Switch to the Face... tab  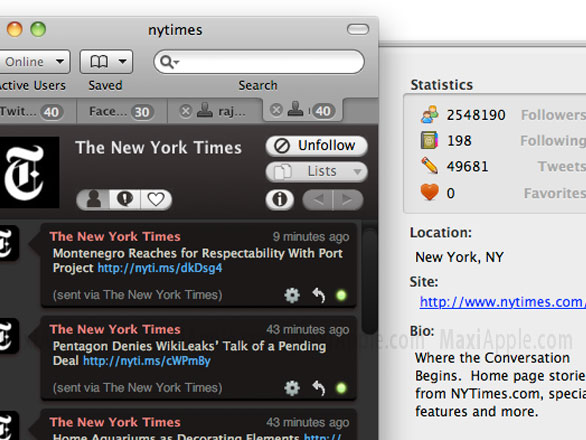[122, 111]
